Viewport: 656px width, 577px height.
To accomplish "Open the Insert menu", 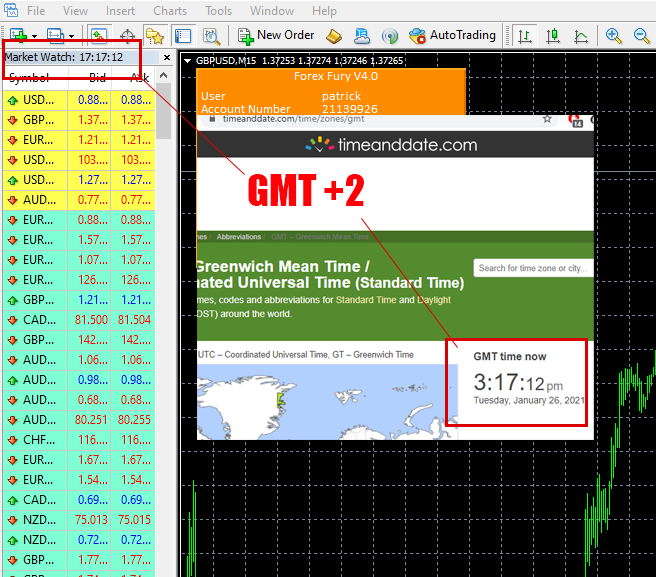I will coord(120,10).
